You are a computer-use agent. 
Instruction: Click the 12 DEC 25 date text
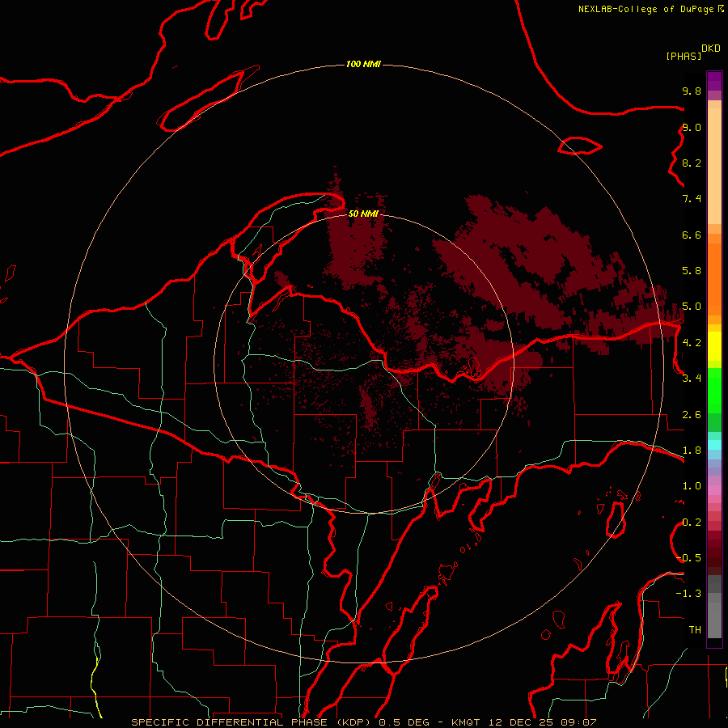coord(520,722)
